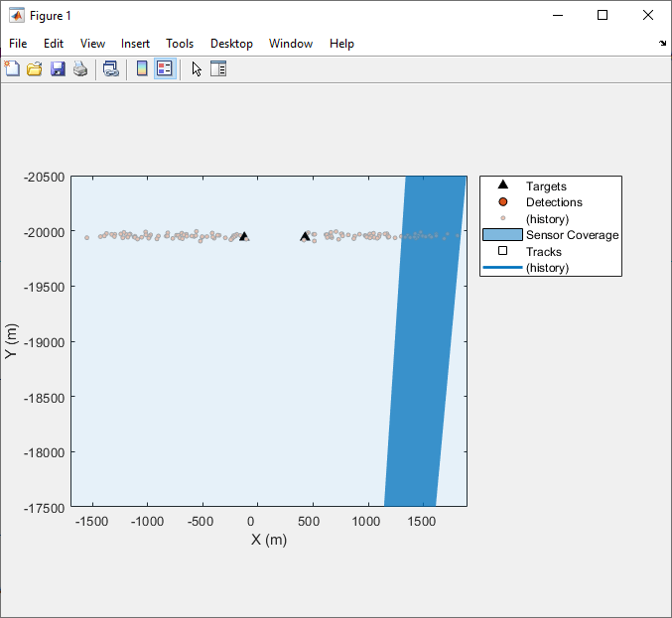Open the Window menu
The image size is (672, 618).
(x=291, y=44)
